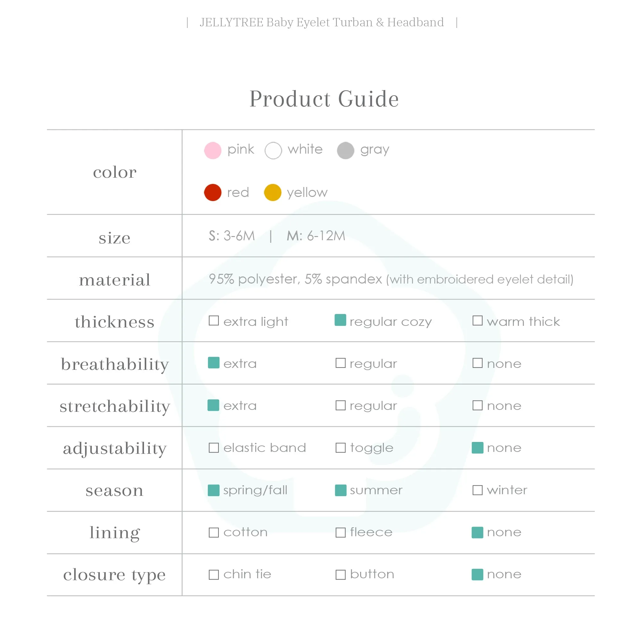Check the fleece lining checkbox

tap(341, 532)
